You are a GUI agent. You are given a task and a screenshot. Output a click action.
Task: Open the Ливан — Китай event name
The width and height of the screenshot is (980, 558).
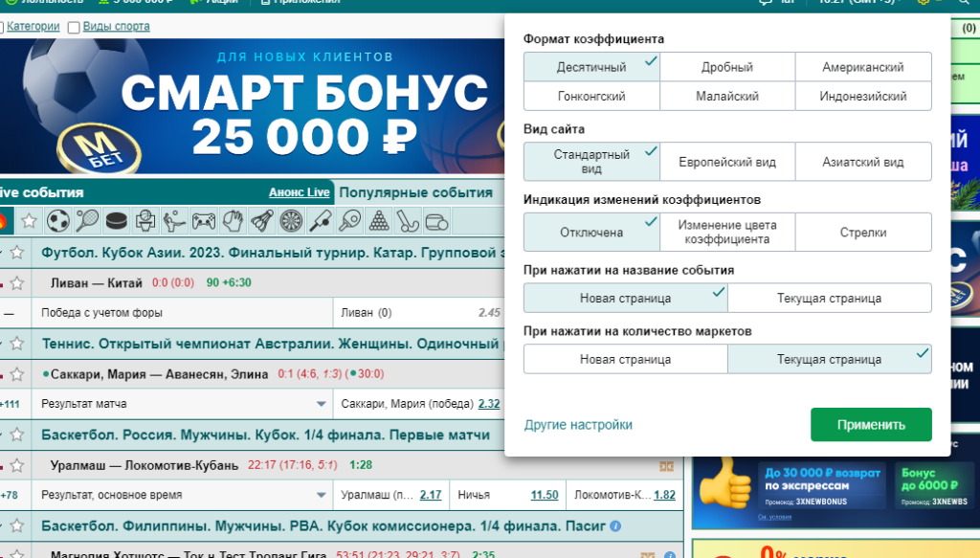pyautogui.click(x=97, y=283)
